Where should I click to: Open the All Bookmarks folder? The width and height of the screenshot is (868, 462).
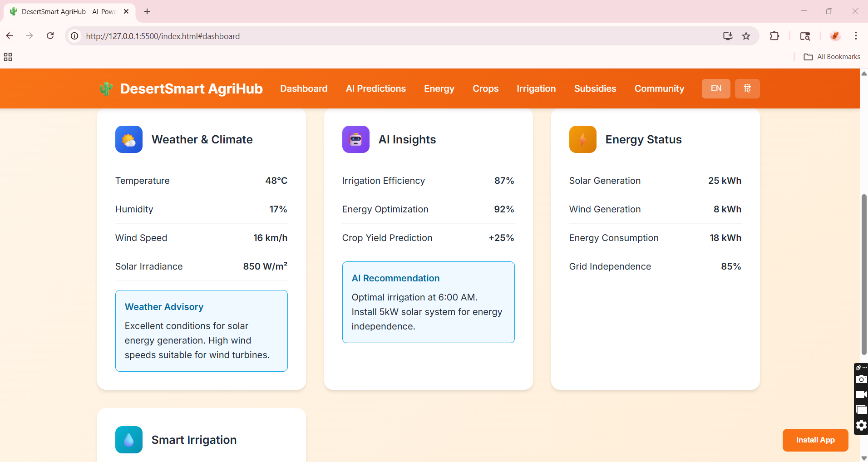(832, 57)
